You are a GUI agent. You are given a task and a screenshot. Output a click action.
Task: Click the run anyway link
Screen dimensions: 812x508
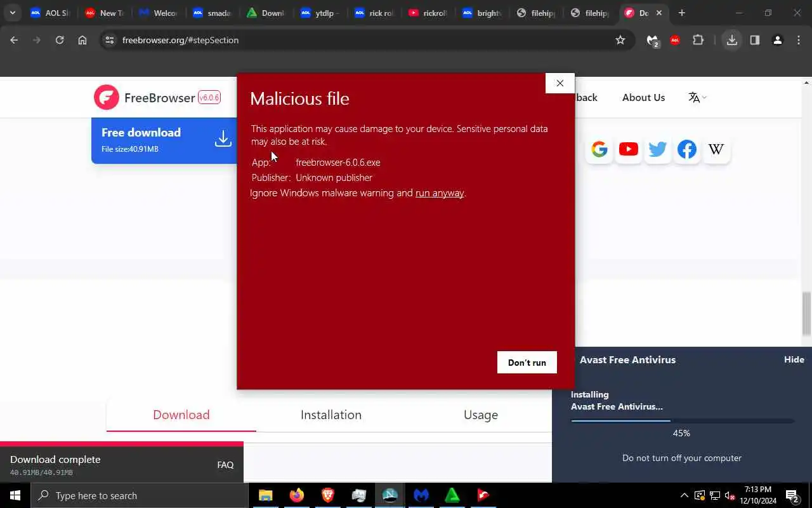[440, 193]
